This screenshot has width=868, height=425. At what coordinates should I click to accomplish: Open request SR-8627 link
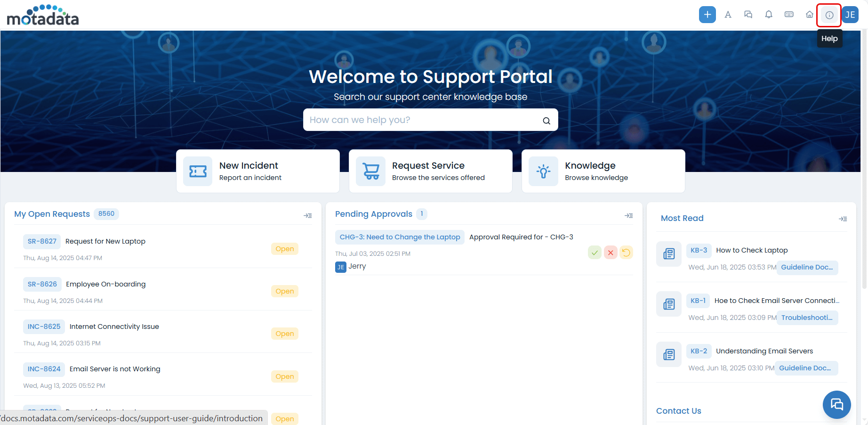[x=42, y=241]
